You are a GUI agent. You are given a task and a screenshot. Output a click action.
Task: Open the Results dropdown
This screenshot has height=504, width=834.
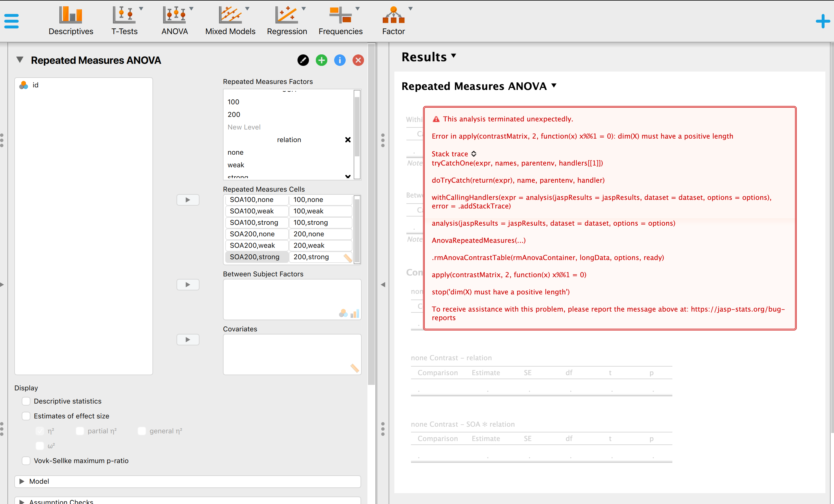pos(454,56)
